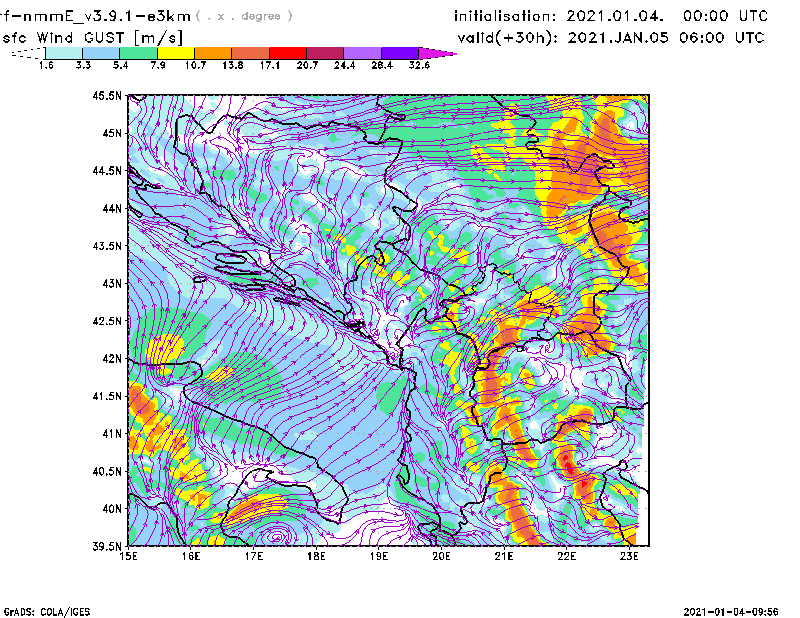Click the 17E longitude label
800x618 pixels.
coord(254,556)
